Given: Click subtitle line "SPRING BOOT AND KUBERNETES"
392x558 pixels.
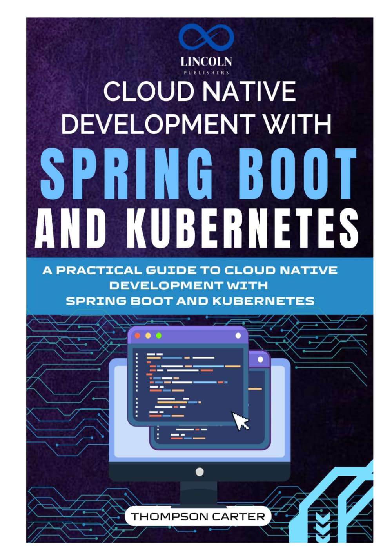Looking at the screenshot, I should tap(190, 301).
